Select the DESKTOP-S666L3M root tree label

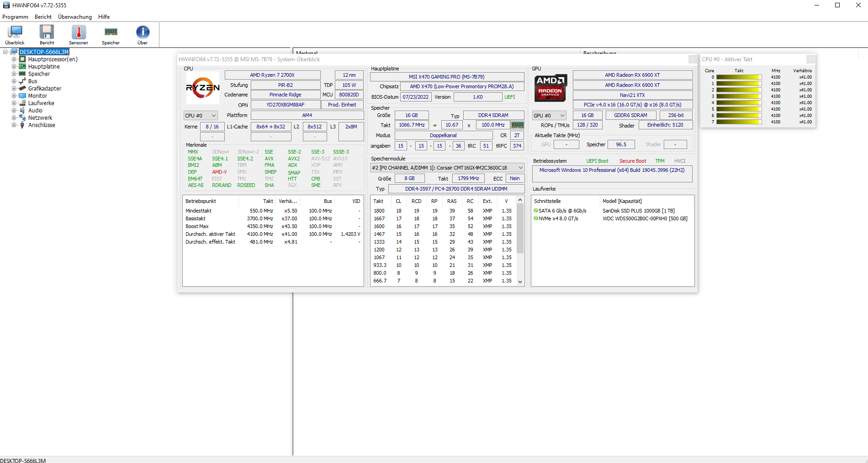pyautogui.click(x=44, y=52)
